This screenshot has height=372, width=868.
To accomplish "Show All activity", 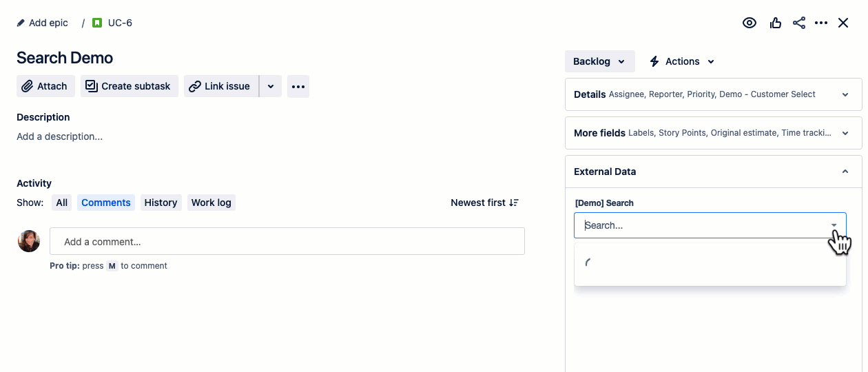I will click(x=62, y=203).
